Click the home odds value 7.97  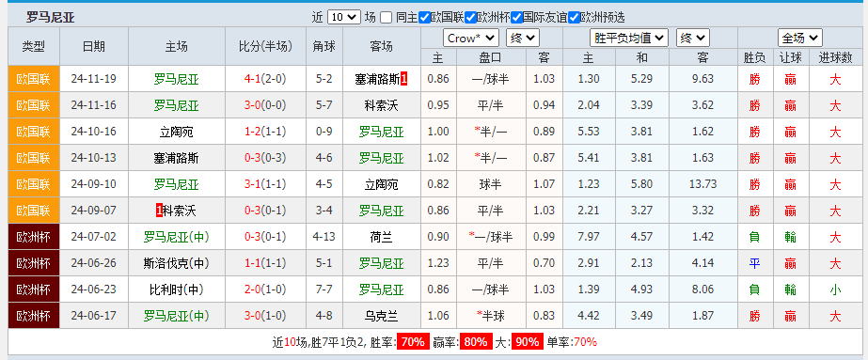[x=589, y=237]
